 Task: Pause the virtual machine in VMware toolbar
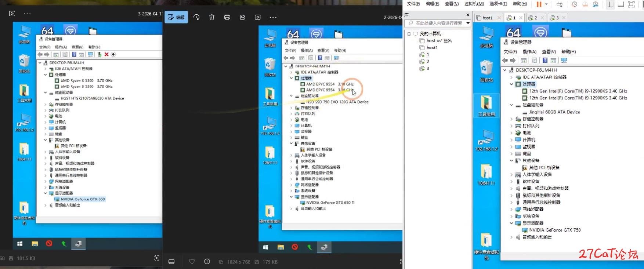(539, 4)
